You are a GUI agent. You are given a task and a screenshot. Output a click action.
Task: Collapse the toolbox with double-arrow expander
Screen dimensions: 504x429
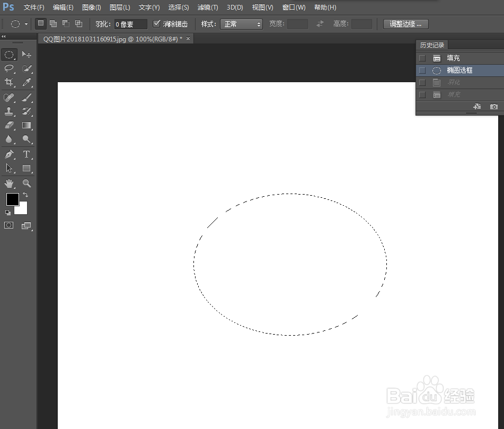point(4,37)
